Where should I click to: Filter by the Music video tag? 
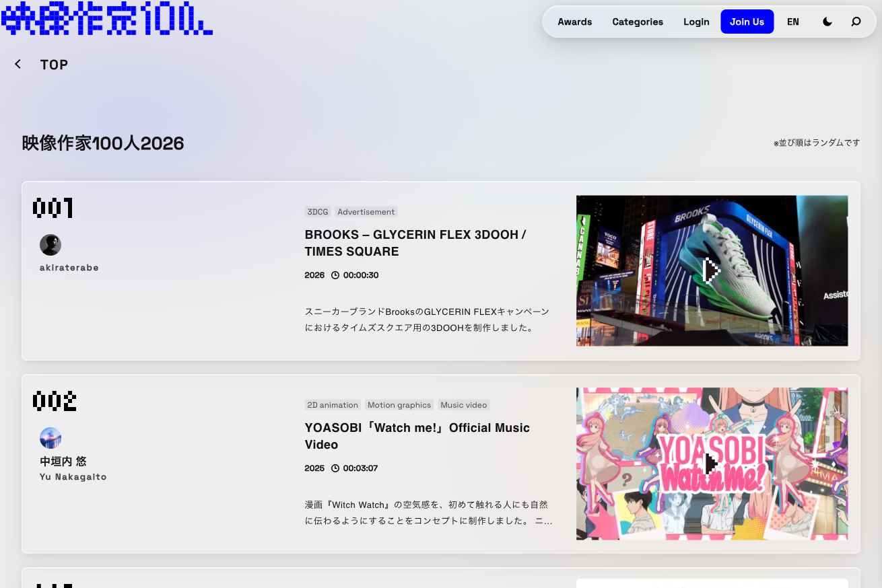click(463, 405)
